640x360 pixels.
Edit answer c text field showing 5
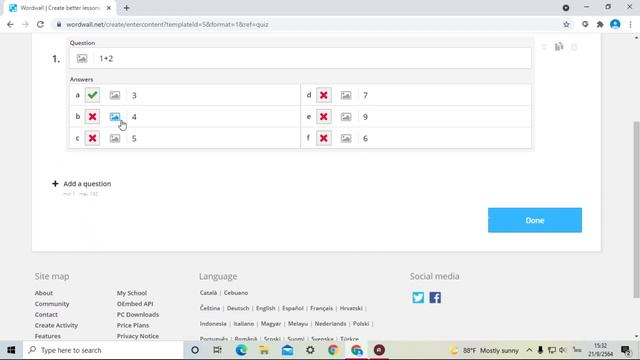click(213, 138)
